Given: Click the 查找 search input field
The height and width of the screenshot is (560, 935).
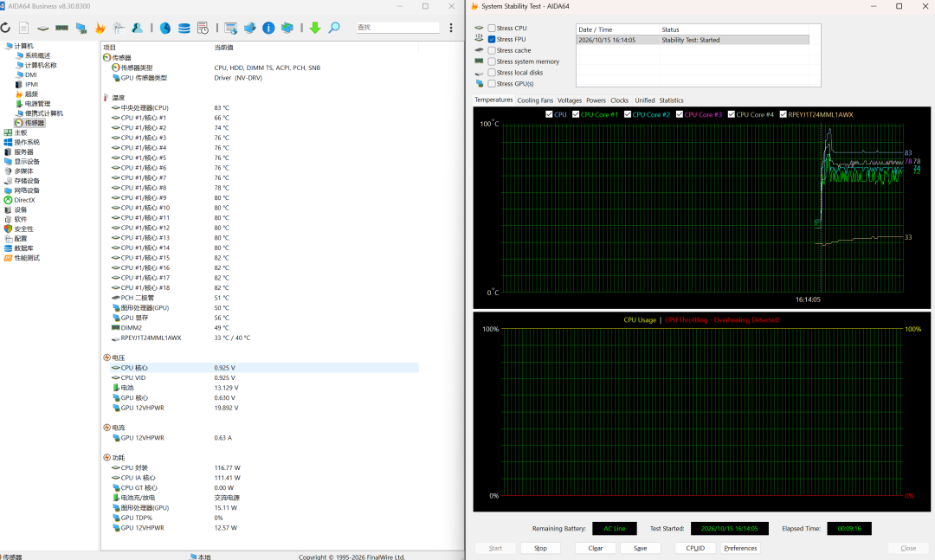Looking at the screenshot, I should (x=397, y=28).
